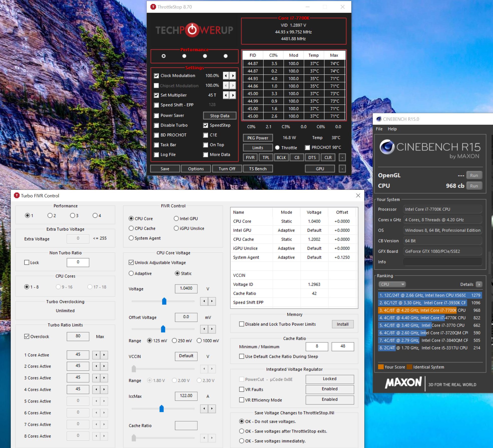The image size is (493, 448).
Task: Uncheck Unlock Adjustable Voltage
Action: tap(131, 262)
